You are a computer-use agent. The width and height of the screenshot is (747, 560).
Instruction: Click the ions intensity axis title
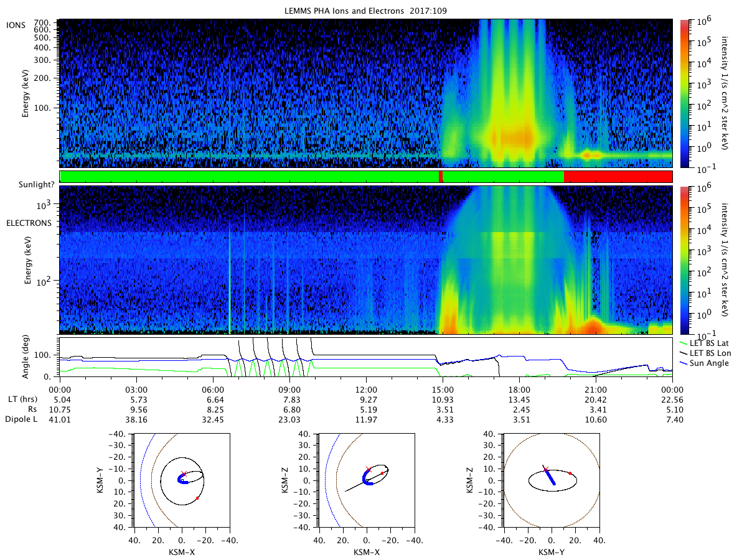[x=725, y=93]
